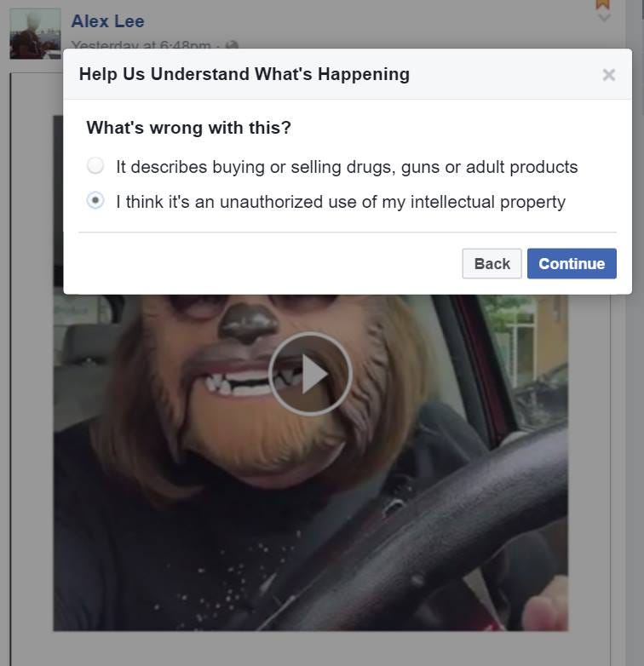This screenshot has width=644, height=666.
Task: Select the drugs, guns or adult products option
Action: click(95, 166)
